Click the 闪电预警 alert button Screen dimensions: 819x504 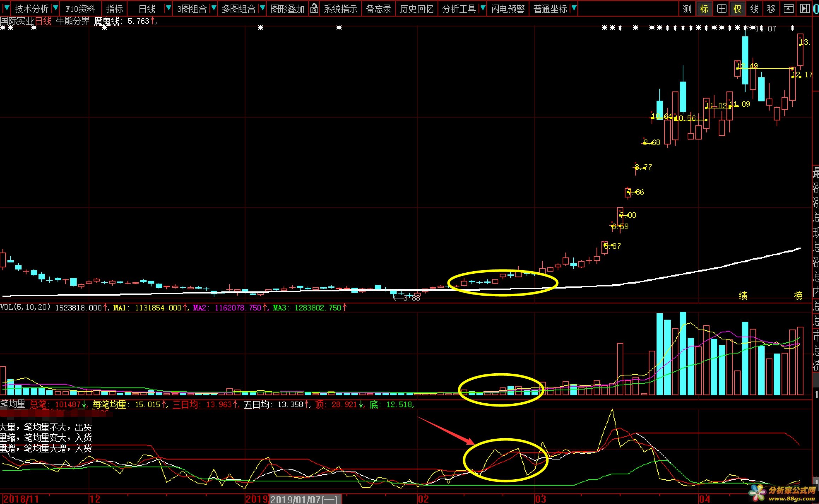508,9
